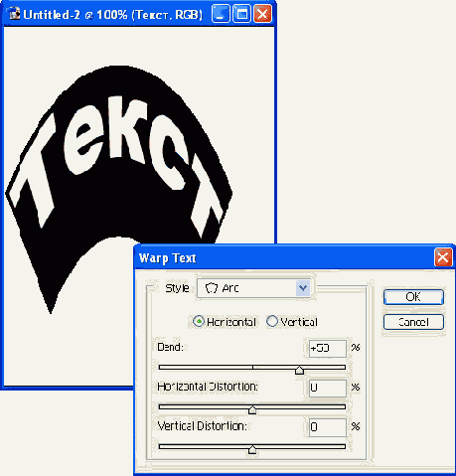Select the Horizontal radio button
This screenshot has height=476, width=456.
(199, 321)
